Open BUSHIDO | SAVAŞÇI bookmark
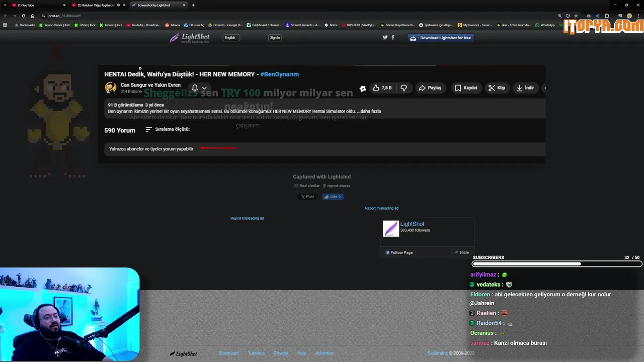The image size is (644, 362). 359,25
